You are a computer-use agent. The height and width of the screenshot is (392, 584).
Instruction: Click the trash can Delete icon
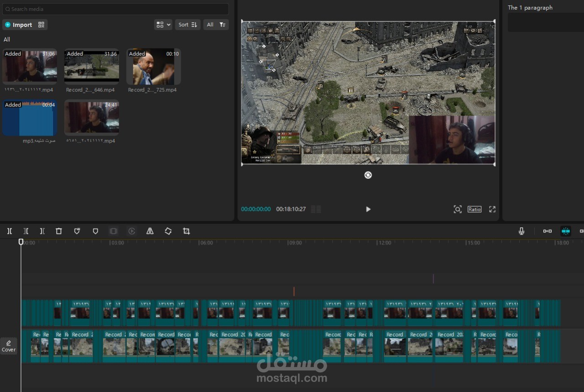pyautogui.click(x=59, y=231)
